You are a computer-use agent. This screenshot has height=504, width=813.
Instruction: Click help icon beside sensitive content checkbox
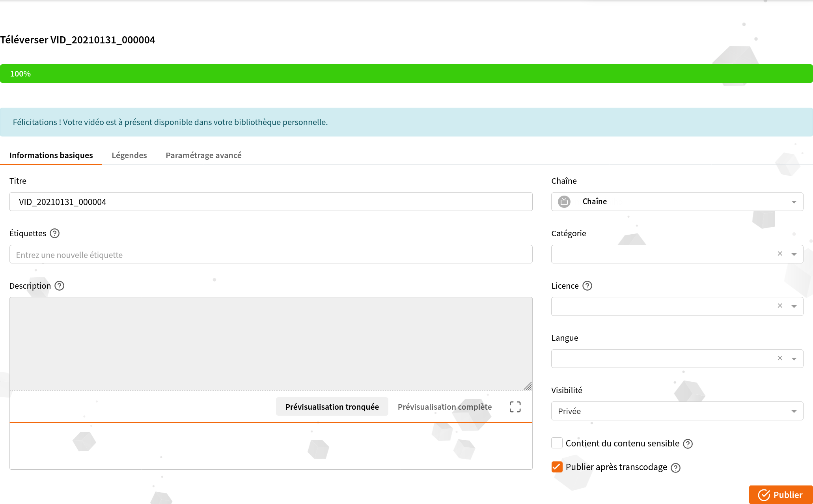tap(688, 444)
